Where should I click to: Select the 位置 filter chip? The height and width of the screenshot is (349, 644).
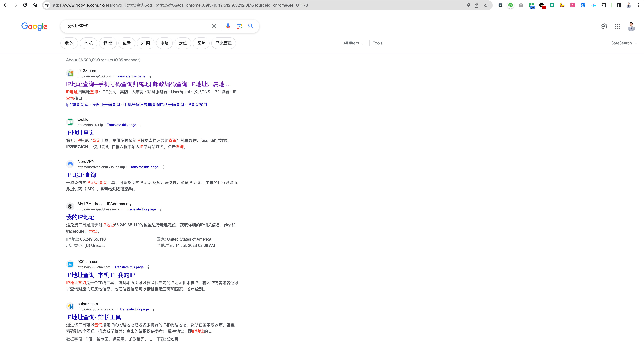(127, 43)
